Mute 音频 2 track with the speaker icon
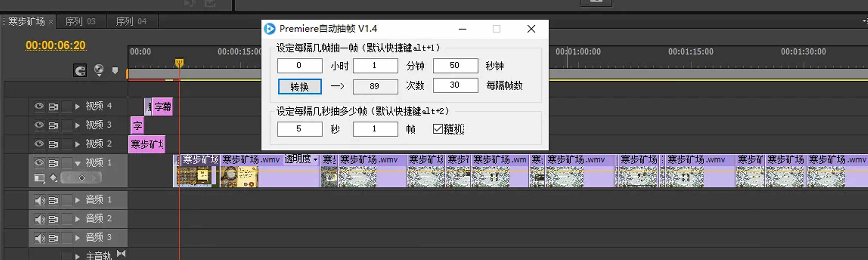Viewport: 868px width, 260px height. (x=40, y=219)
